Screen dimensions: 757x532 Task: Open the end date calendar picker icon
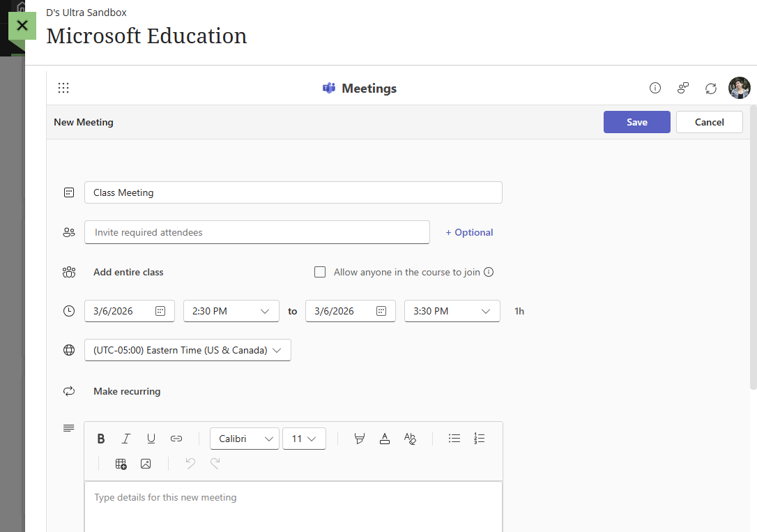click(381, 312)
